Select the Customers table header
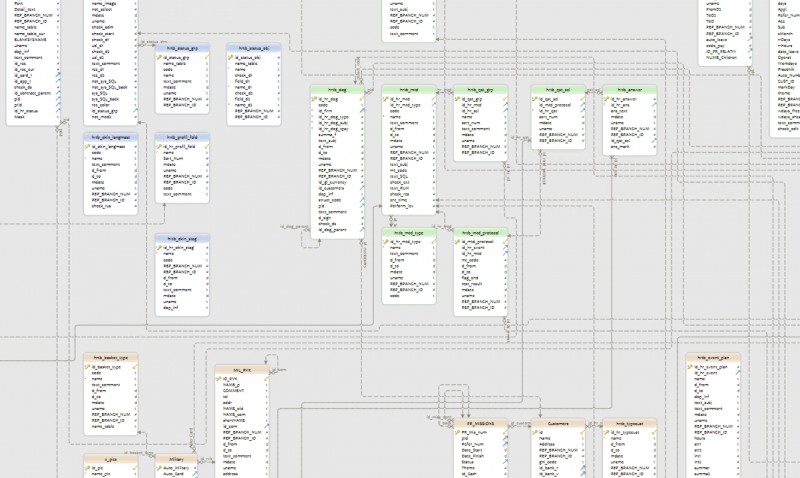800x478 pixels. point(558,423)
